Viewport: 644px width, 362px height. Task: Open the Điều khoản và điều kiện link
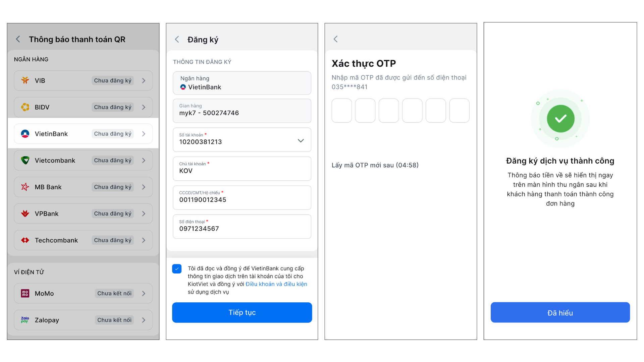[276, 284]
